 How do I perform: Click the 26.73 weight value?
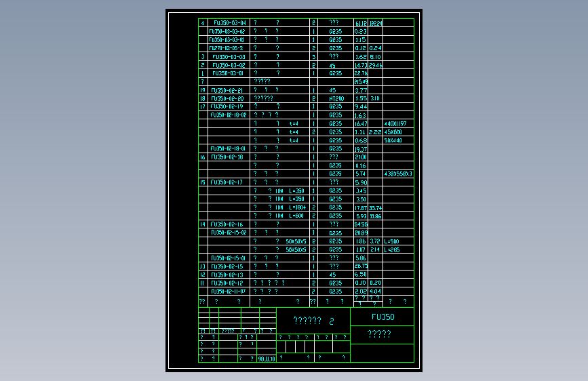point(361,266)
